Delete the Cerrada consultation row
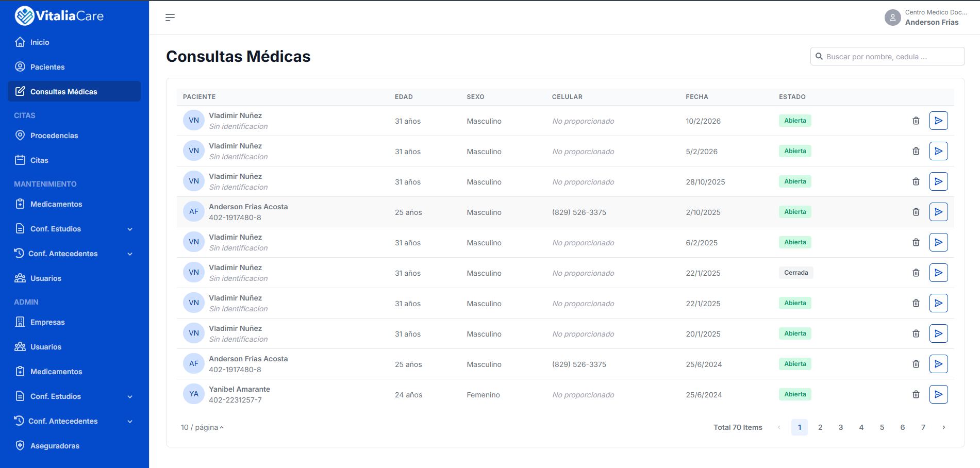The width and height of the screenshot is (980, 468). [916, 273]
